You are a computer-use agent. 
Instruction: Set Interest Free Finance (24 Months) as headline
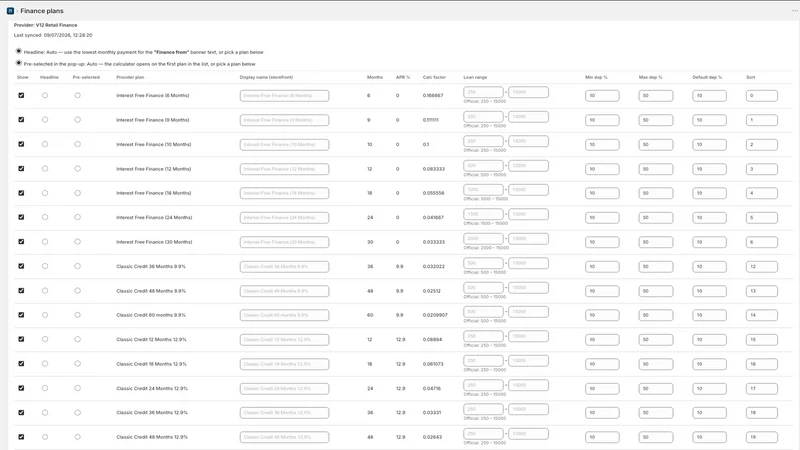pos(45,217)
